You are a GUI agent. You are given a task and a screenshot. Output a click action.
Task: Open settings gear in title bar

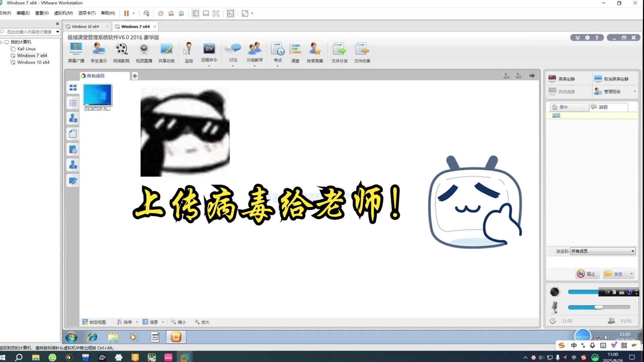pos(588,37)
